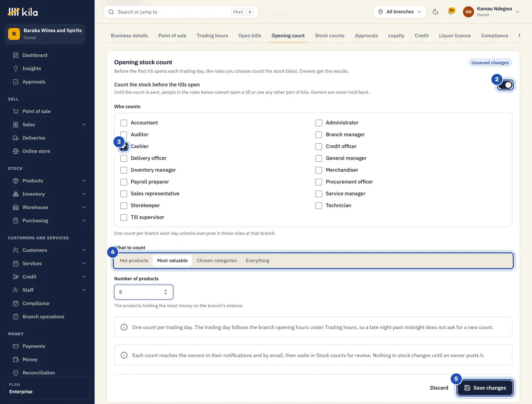Click the Point of sale cart icon
532x404 pixels.
point(16,111)
